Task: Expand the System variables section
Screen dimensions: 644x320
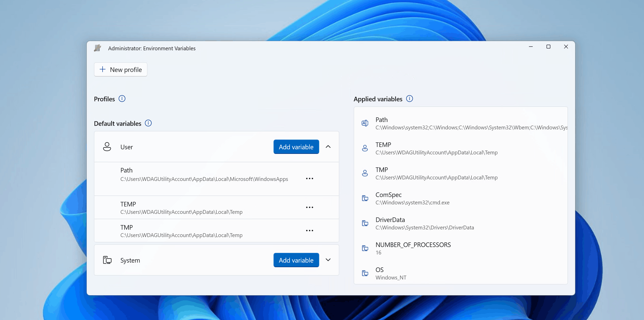Action: click(328, 260)
